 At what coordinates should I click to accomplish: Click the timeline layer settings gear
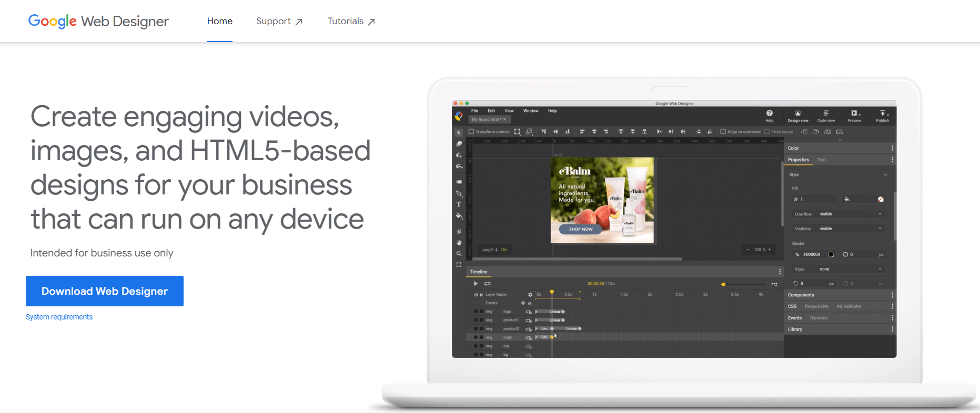530,295
